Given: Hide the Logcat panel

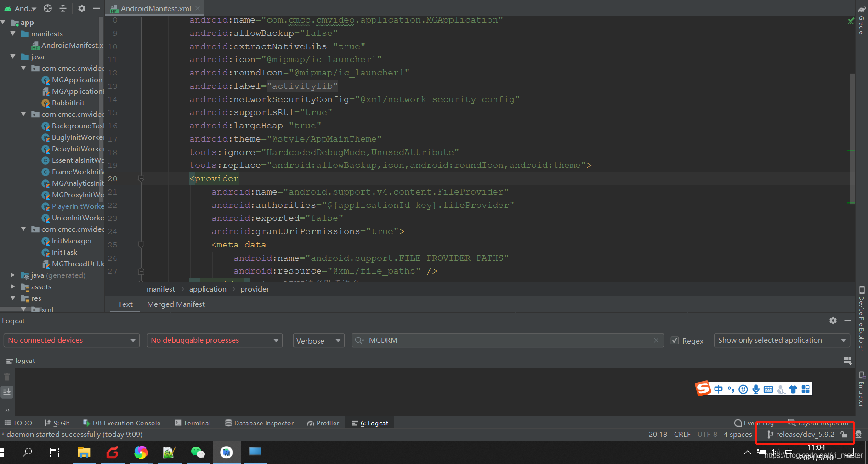Looking at the screenshot, I should click(x=848, y=321).
